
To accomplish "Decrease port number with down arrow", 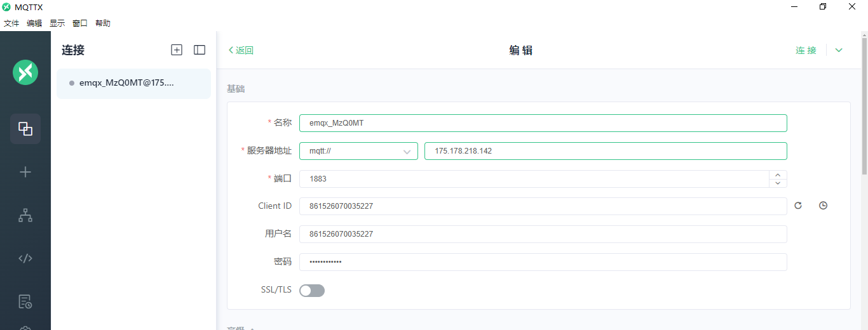I will (778, 183).
